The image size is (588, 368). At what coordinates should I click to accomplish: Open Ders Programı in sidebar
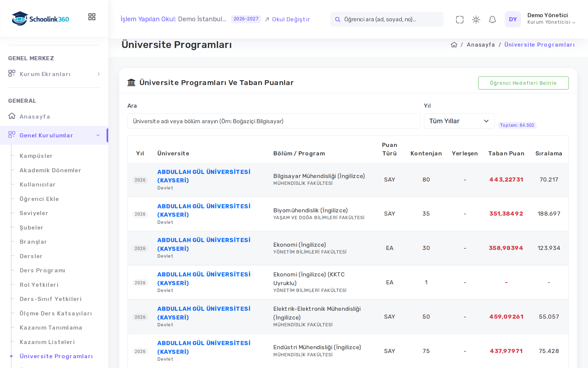point(42,270)
